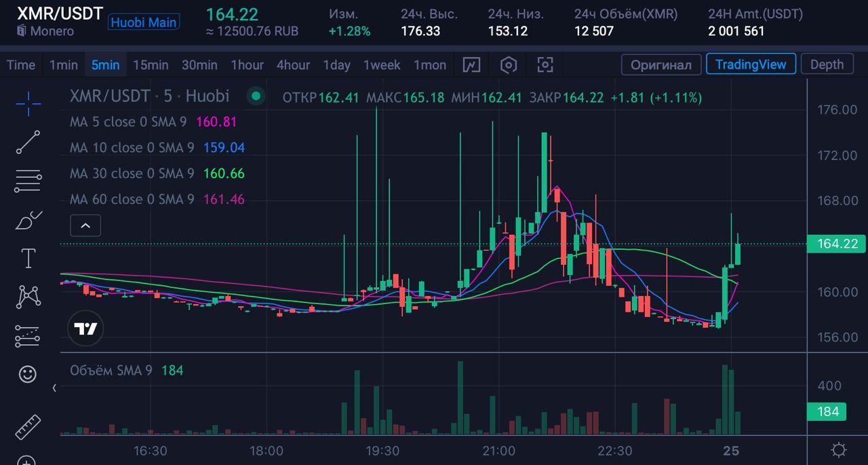Choose the XABCD pattern tool
868x465 pixels.
point(28,296)
